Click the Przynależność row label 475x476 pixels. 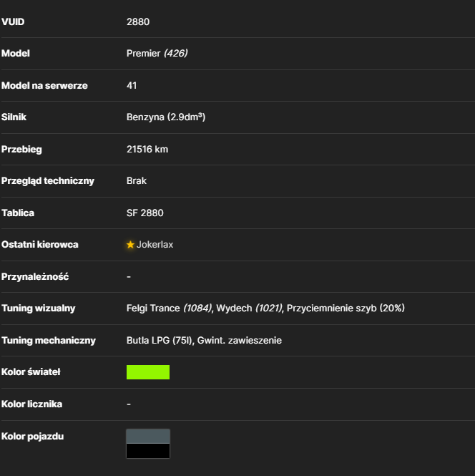point(35,277)
